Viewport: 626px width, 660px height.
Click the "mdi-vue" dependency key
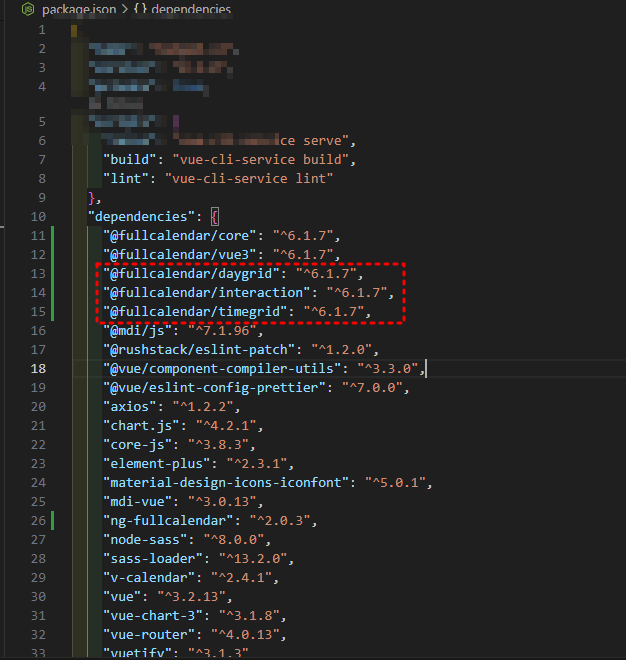[x=138, y=502]
